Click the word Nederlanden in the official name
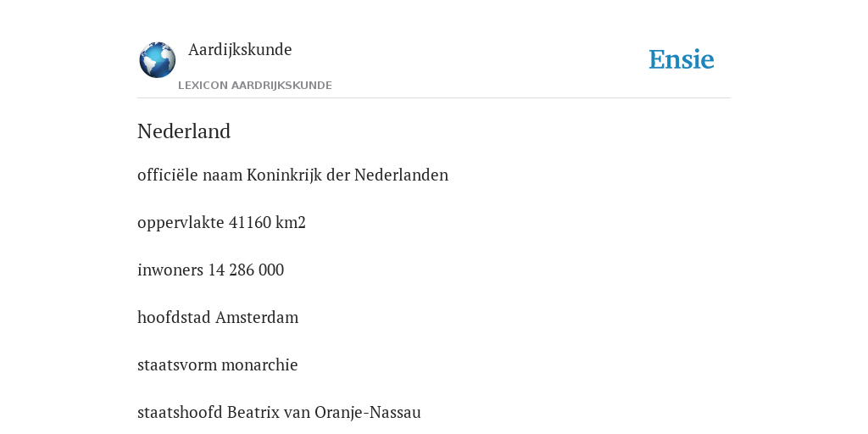 (401, 175)
